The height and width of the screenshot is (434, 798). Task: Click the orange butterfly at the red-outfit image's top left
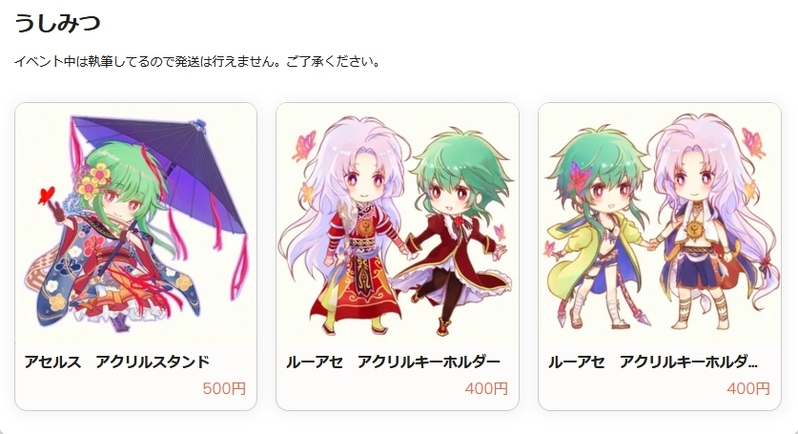[304, 145]
